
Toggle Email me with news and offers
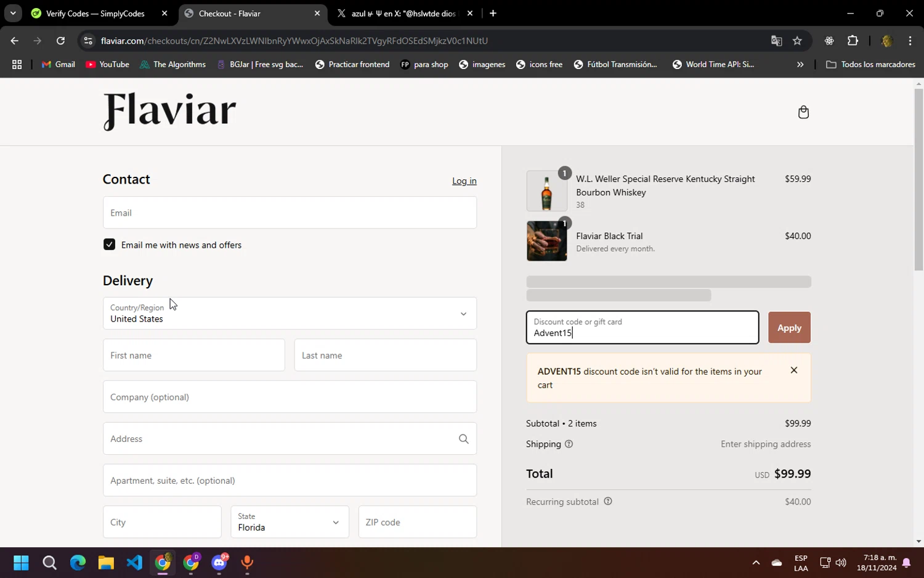click(109, 245)
